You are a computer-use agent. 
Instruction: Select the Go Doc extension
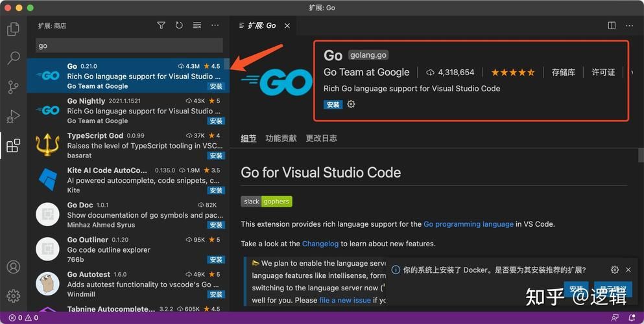(x=128, y=214)
